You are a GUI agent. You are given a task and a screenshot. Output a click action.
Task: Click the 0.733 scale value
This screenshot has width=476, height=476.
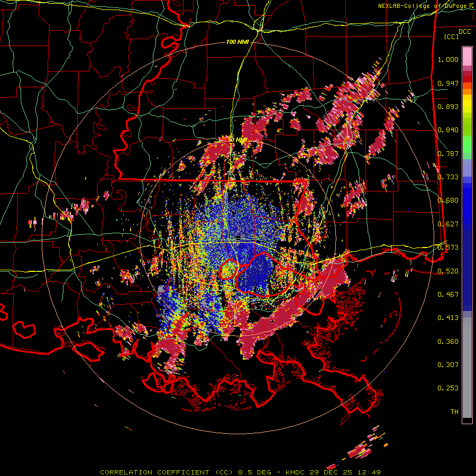coord(448,177)
